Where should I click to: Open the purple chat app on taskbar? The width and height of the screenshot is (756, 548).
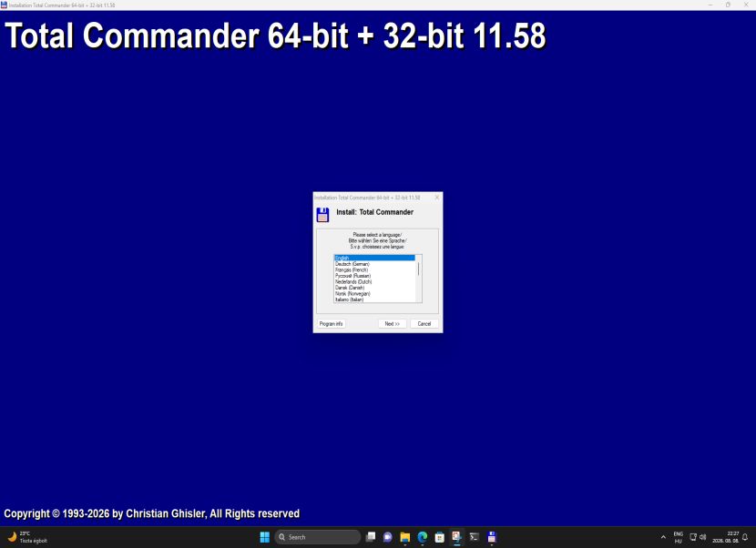click(388, 537)
